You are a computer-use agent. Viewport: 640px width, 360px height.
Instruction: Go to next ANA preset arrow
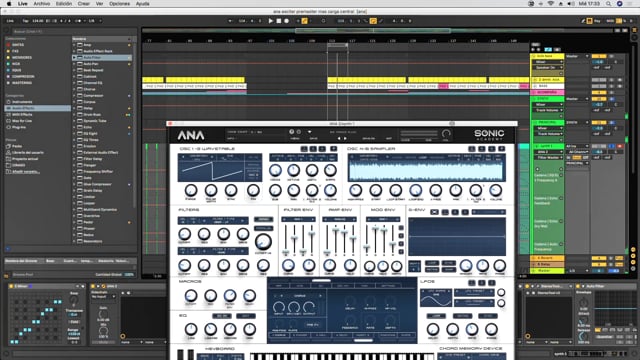click(x=345, y=138)
